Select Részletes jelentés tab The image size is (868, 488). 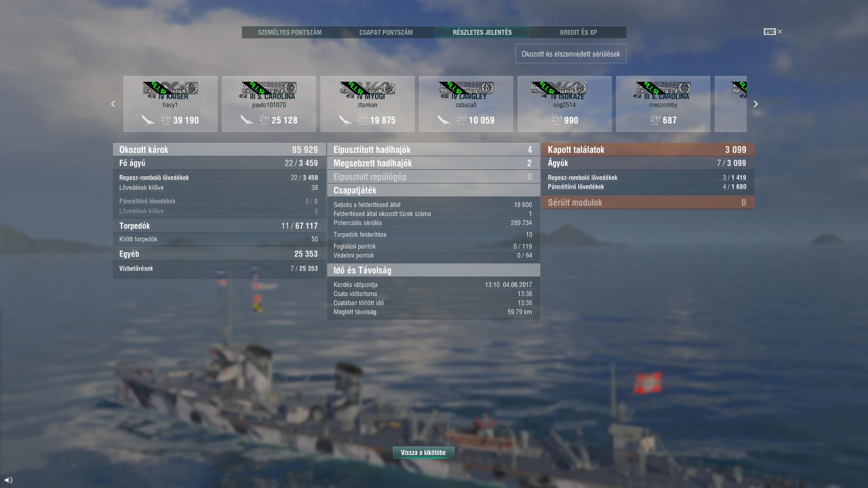(482, 32)
